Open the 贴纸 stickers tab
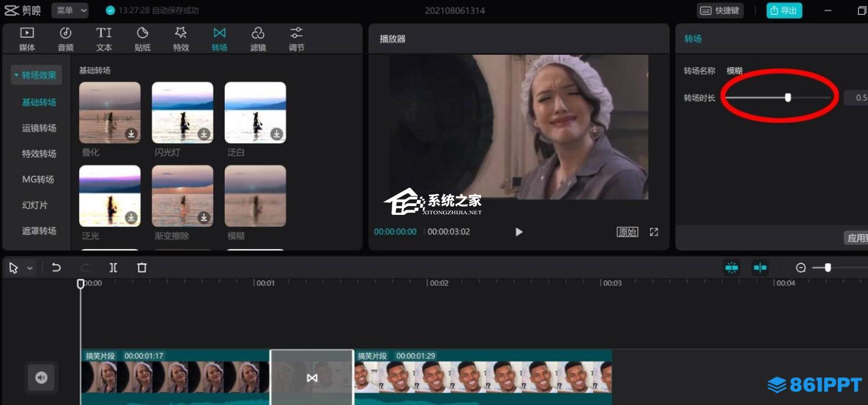The width and height of the screenshot is (868, 405). [x=143, y=39]
